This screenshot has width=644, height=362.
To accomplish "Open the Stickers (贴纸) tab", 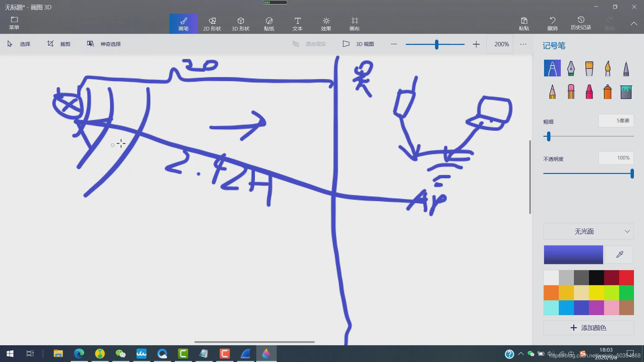I will pyautogui.click(x=269, y=24).
